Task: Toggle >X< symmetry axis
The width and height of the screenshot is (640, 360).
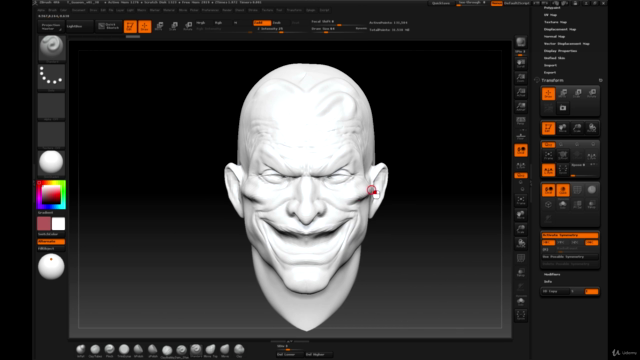Action: coord(548,242)
